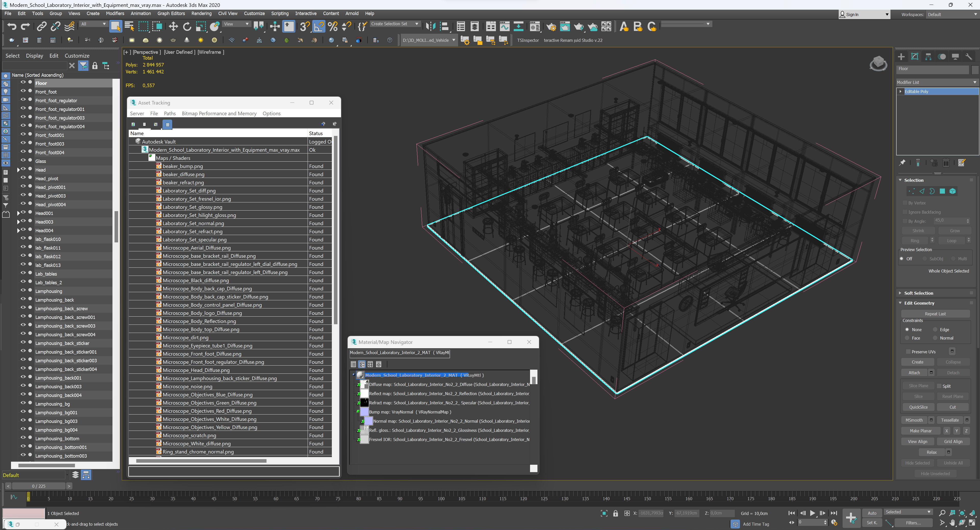Hide the Front_foot object via eye icon
The image size is (980, 530).
pos(23,91)
